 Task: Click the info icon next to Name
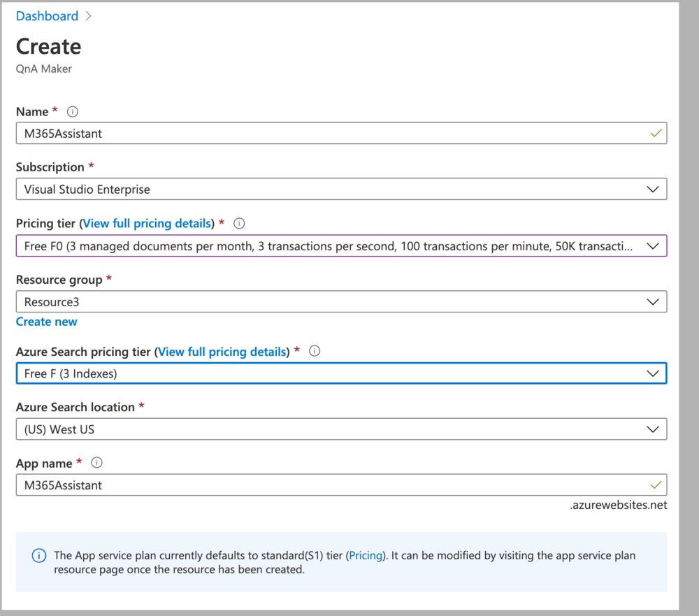point(72,112)
